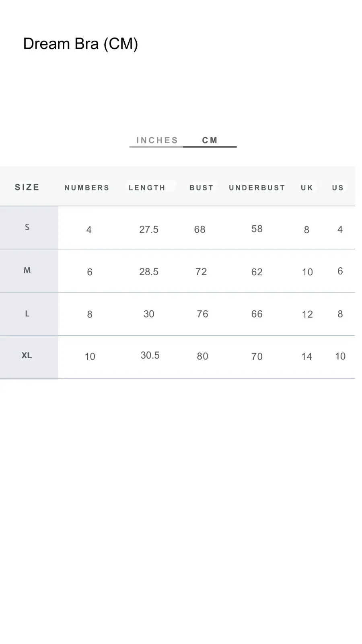Select the CM tab
362x644 pixels.
pos(210,140)
